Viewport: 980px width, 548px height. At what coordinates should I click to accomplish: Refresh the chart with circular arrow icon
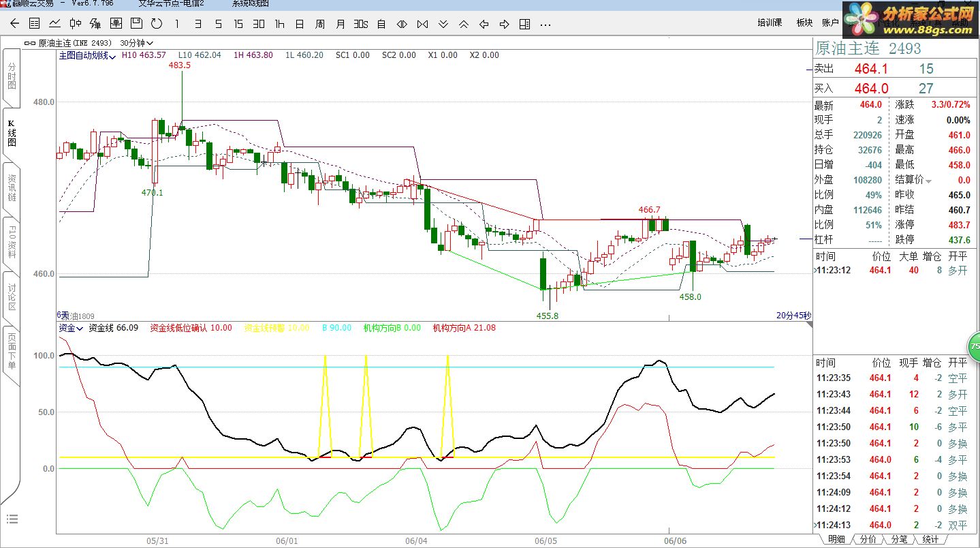click(157, 24)
